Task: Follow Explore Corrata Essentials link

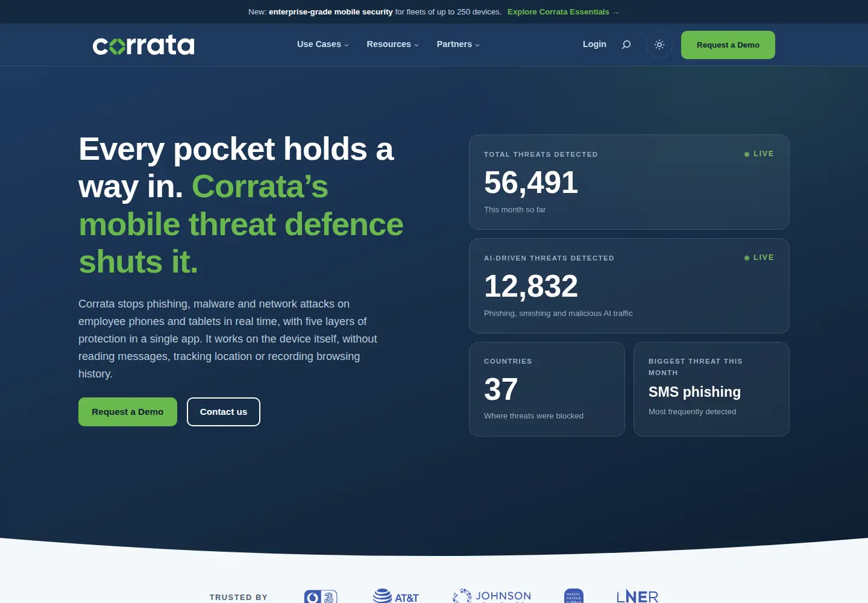Action: coord(563,11)
